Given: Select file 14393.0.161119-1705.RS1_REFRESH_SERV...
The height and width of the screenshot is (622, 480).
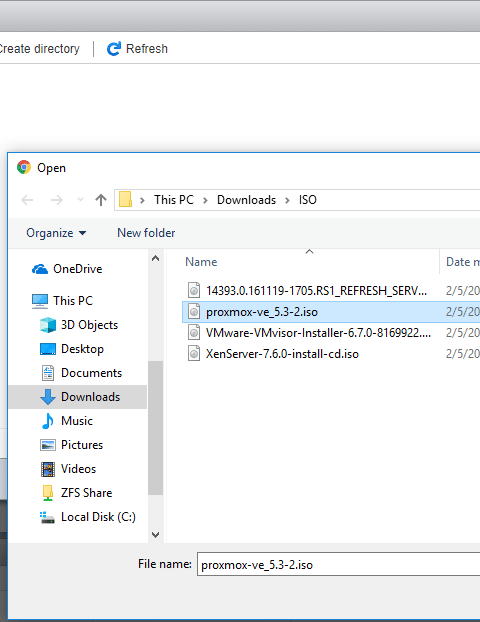Looking at the screenshot, I should [316, 291].
